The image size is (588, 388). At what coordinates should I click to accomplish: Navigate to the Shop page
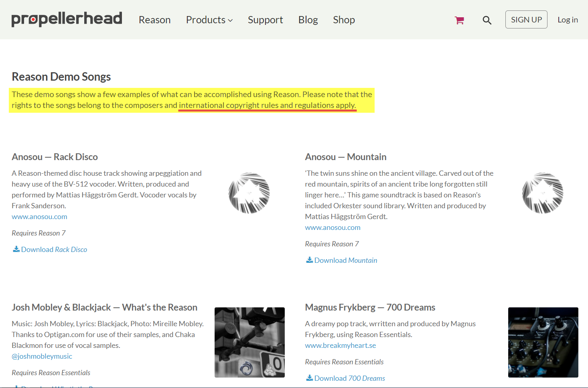coord(344,20)
